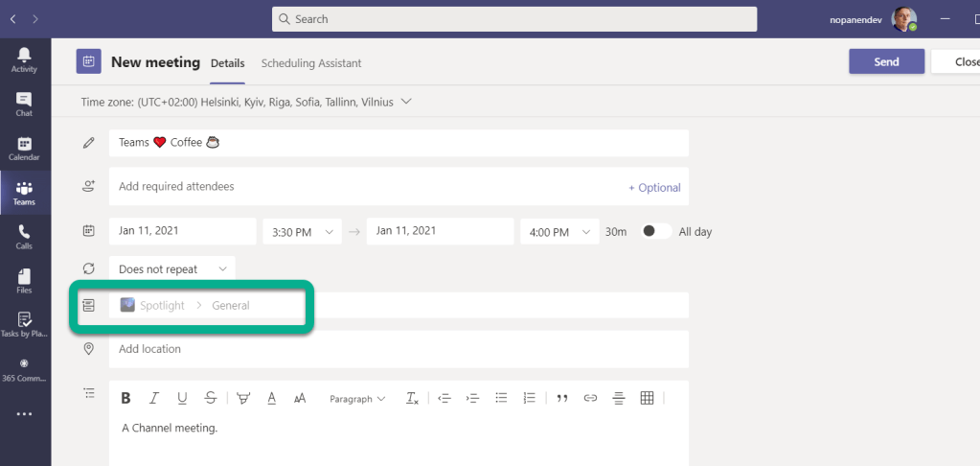Expand the time zone selector
The height and width of the screenshot is (466, 980).
(x=406, y=102)
